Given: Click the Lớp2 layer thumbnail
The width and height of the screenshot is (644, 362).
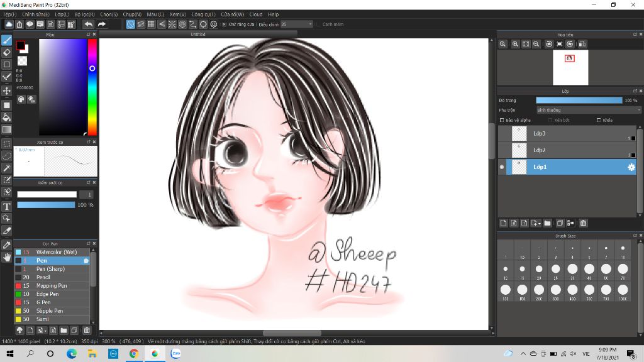Looking at the screenshot, I should [x=519, y=150].
